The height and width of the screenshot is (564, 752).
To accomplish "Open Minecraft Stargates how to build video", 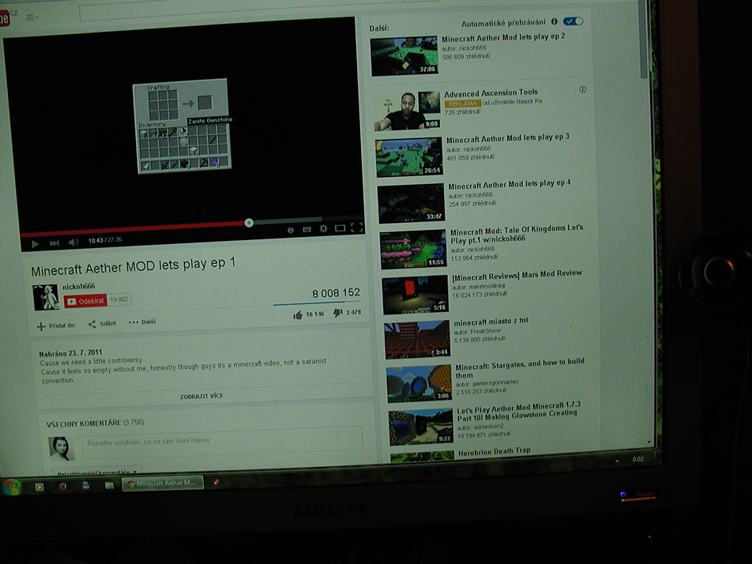I will [x=520, y=368].
